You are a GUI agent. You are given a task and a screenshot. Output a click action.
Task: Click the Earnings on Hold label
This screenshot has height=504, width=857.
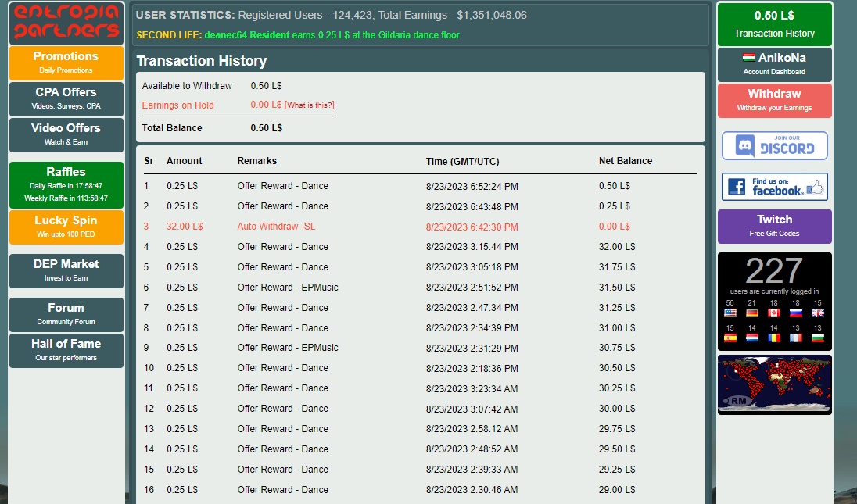[177, 105]
